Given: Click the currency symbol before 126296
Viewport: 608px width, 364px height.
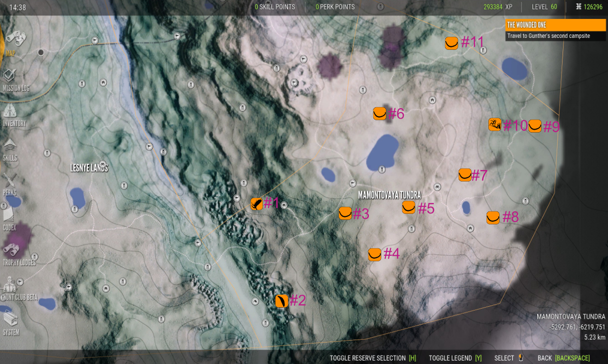Looking at the screenshot, I should [x=578, y=7].
